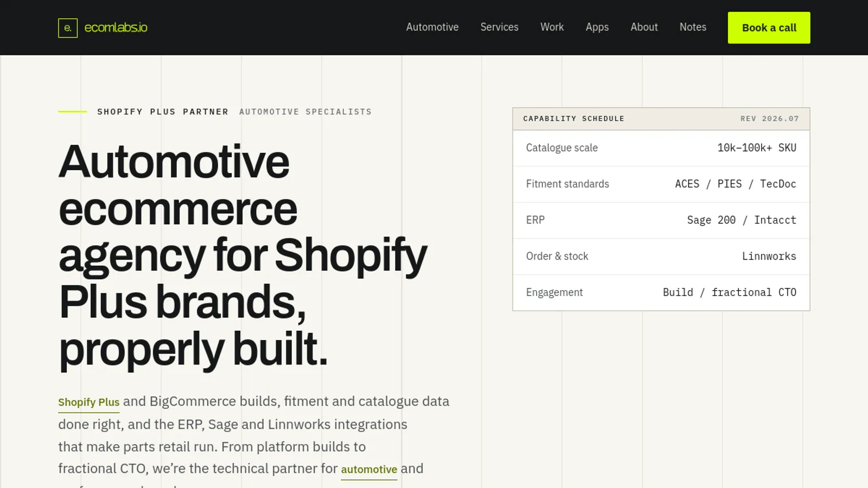Click the 'Build / fractional CTO' value
Viewport: 868px width, 488px height.
click(x=730, y=292)
